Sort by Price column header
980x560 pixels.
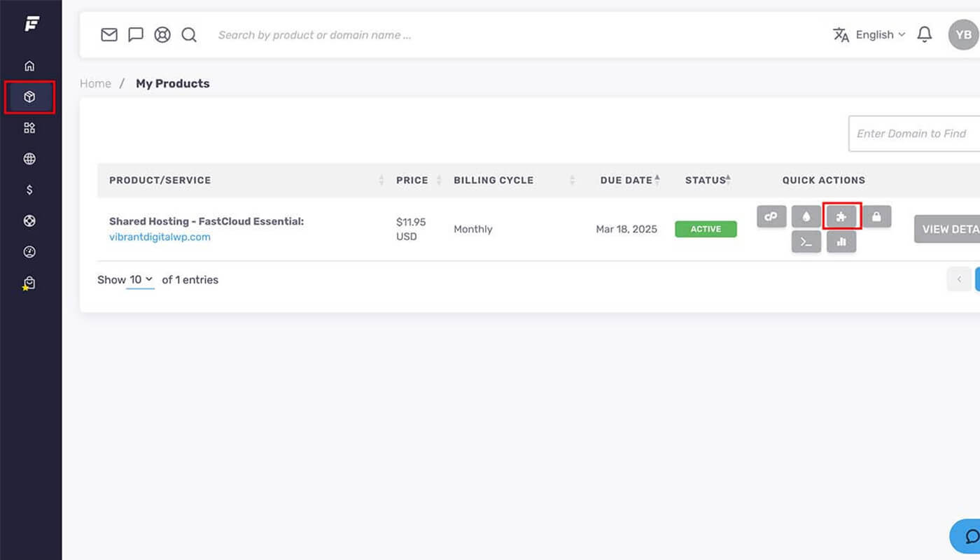pos(418,180)
